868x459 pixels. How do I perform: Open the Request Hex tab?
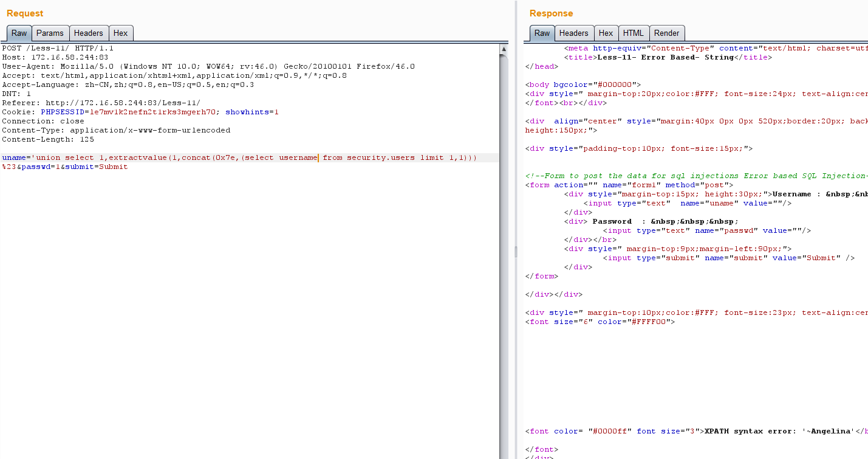tap(121, 33)
